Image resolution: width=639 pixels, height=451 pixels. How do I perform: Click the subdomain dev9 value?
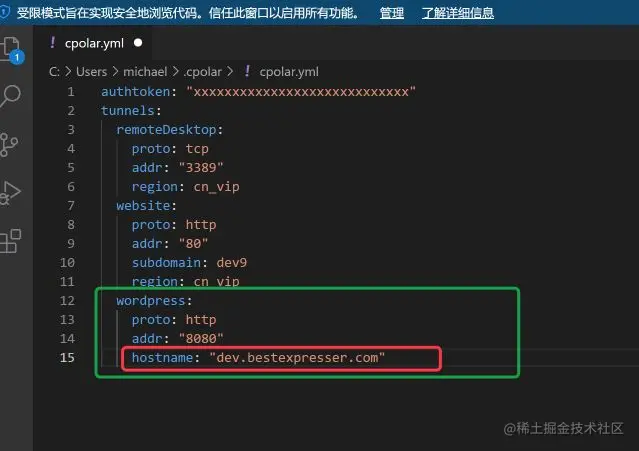[231, 262]
